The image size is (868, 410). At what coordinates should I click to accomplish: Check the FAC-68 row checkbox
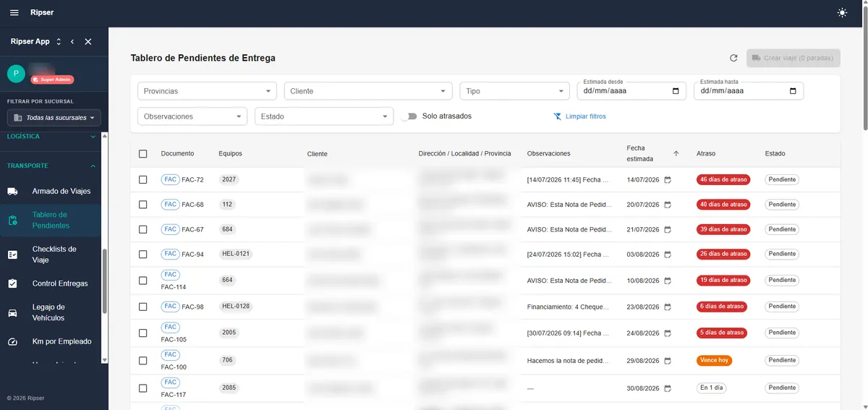pyautogui.click(x=142, y=205)
